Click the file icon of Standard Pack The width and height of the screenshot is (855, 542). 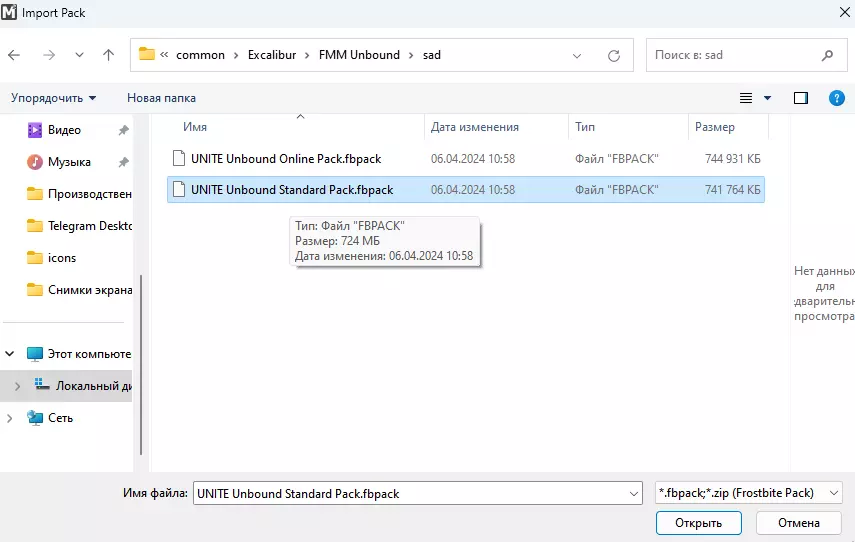point(178,189)
